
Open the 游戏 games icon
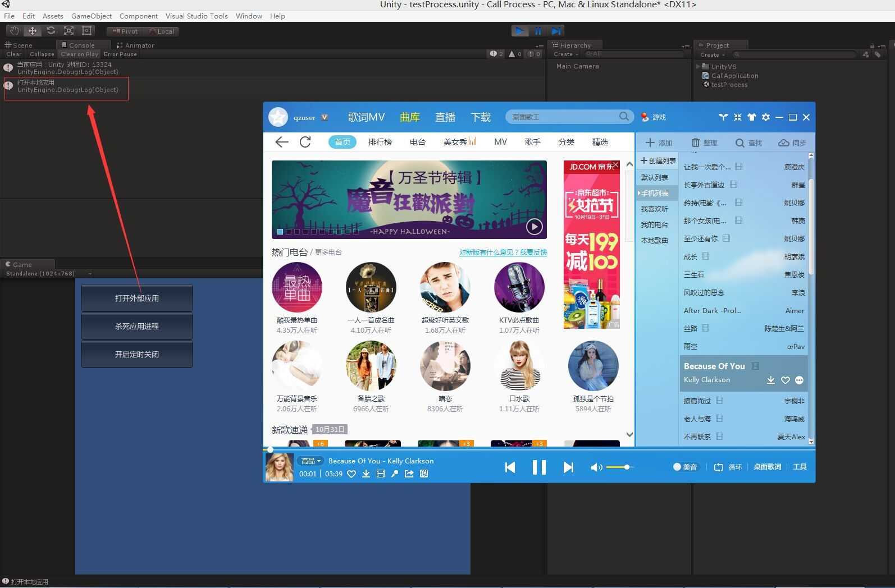(x=654, y=117)
